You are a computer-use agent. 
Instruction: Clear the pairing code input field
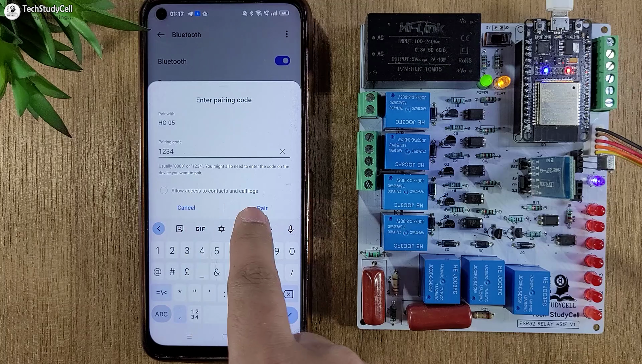click(x=282, y=151)
